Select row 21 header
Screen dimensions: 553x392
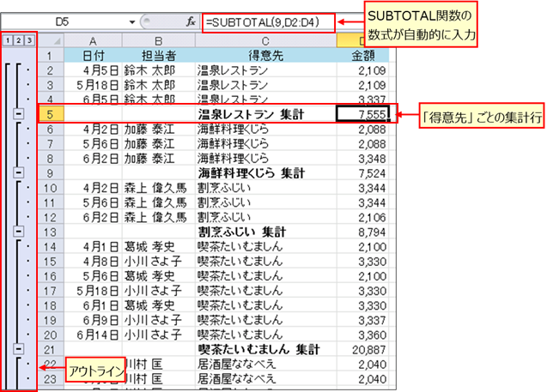[x=51, y=349]
